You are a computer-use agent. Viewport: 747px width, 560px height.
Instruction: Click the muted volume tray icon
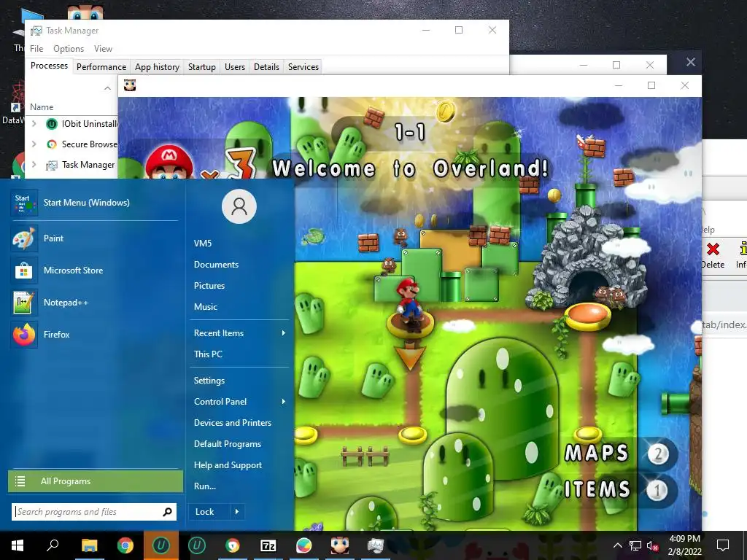point(652,545)
